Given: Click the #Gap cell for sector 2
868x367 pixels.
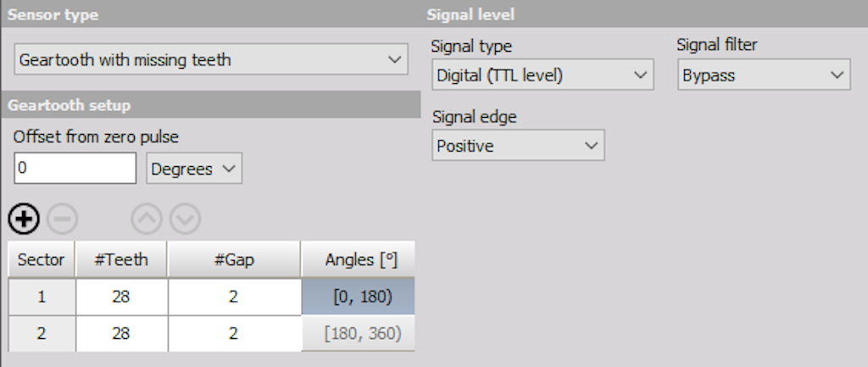Looking at the screenshot, I should pyautogui.click(x=234, y=333).
